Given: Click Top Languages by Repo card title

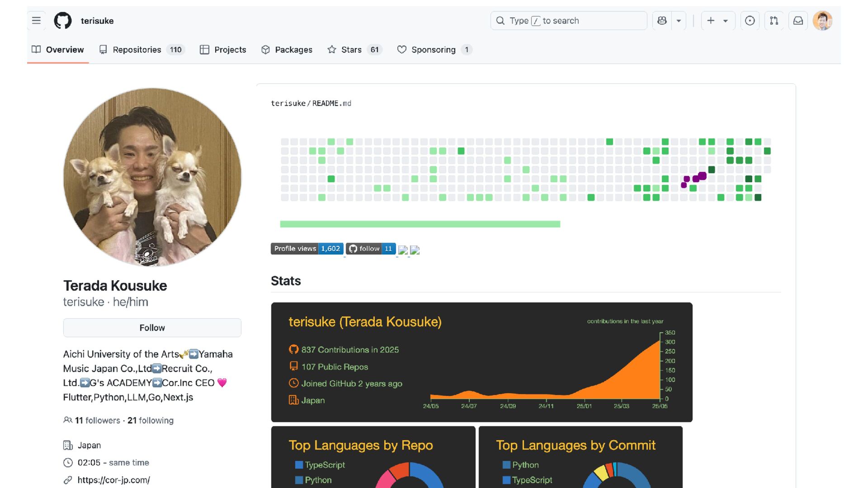Looking at the screenshot, I should pos(361,445).
